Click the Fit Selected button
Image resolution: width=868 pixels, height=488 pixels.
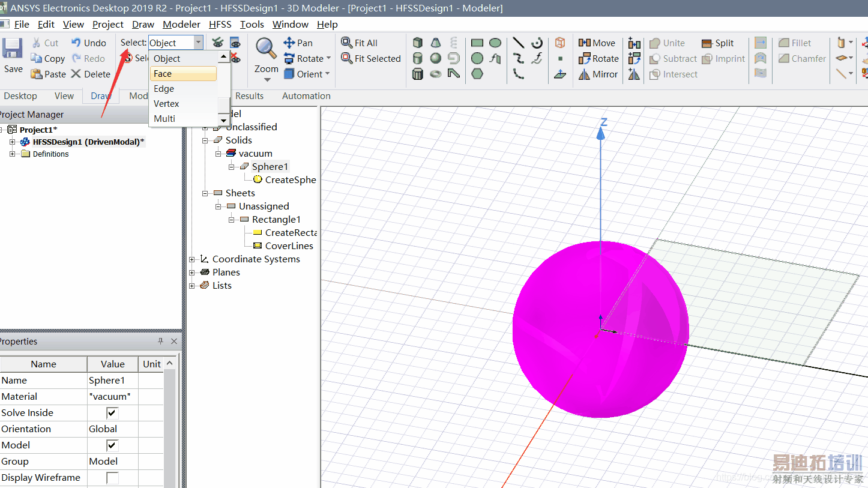pyautogui.click(x=371, y=59)
